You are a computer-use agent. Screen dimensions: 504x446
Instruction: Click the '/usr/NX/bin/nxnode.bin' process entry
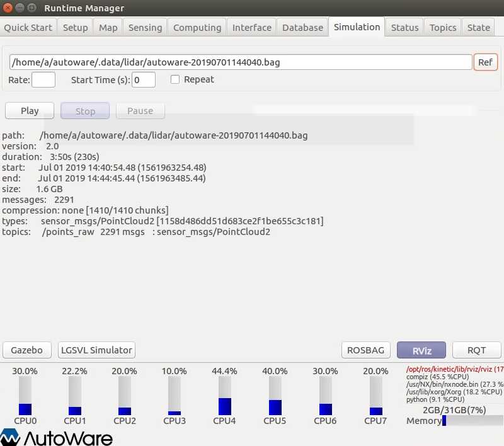pyautogui.click(x=455, y=384)
